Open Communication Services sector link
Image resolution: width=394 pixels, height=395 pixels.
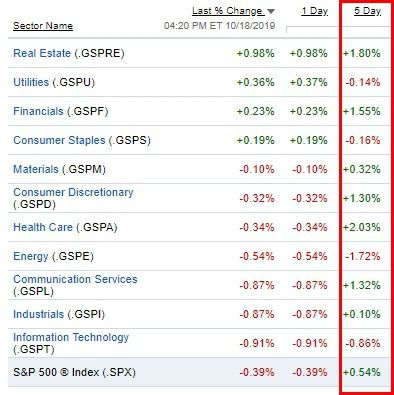tap(75, 279)
